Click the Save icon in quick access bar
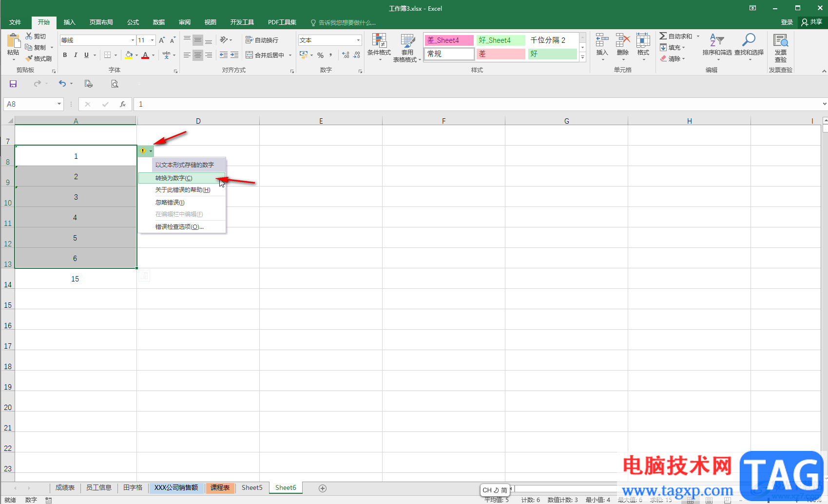 pyautogui.click(x=13, y=84)
